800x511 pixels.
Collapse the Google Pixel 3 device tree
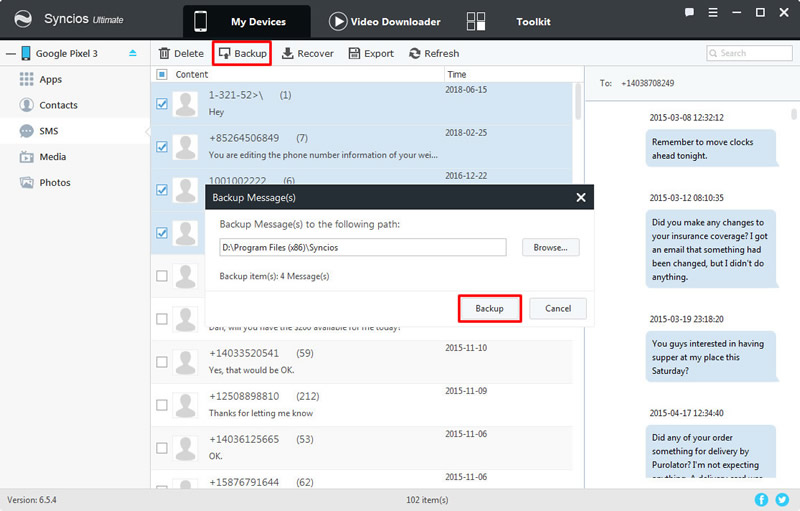coord(10,54)
